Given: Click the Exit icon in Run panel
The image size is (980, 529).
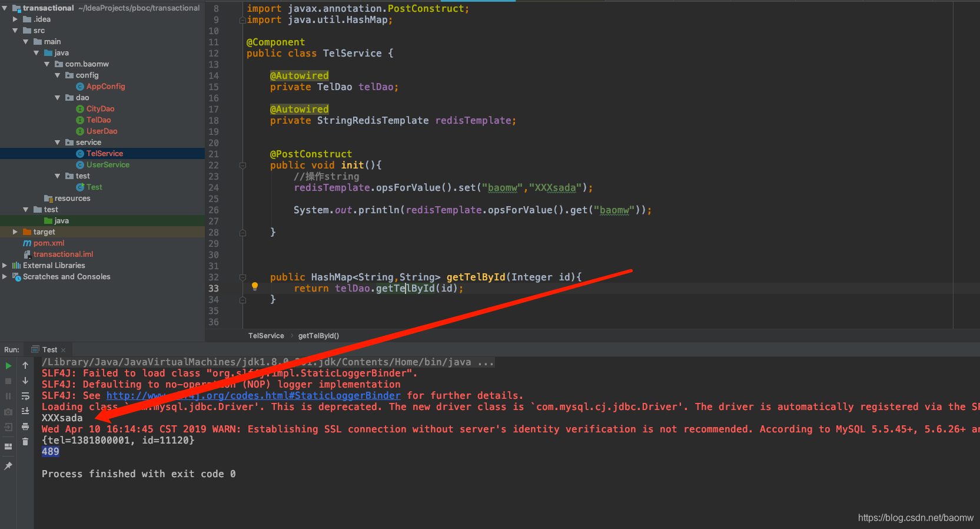Looking at the screenshot, I should pyautogui.click(x=8, y=427).
